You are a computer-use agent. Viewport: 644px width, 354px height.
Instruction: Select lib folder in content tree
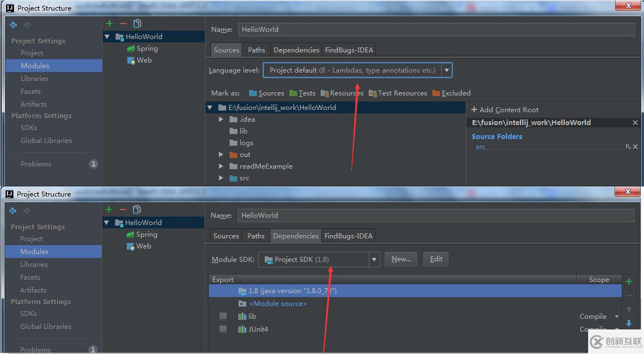[x=238, y=131]
